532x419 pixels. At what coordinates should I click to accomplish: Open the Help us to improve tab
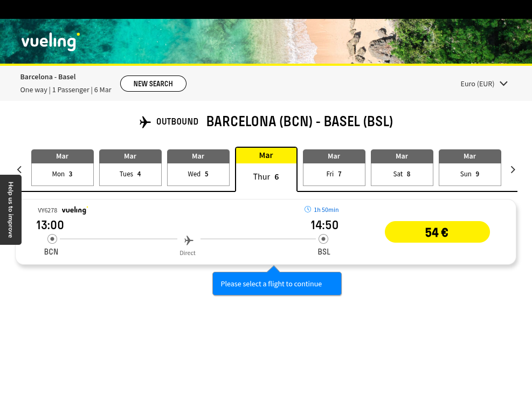pos(11,209)
